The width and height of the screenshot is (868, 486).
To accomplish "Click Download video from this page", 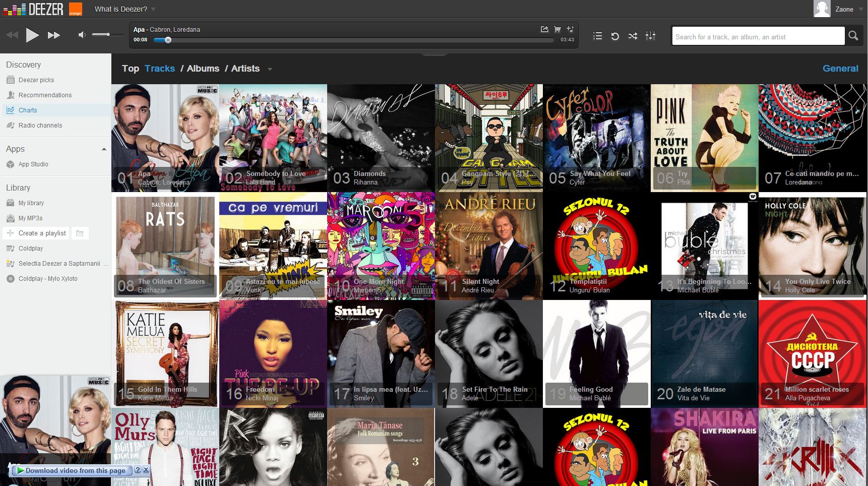I will [71, 470].
